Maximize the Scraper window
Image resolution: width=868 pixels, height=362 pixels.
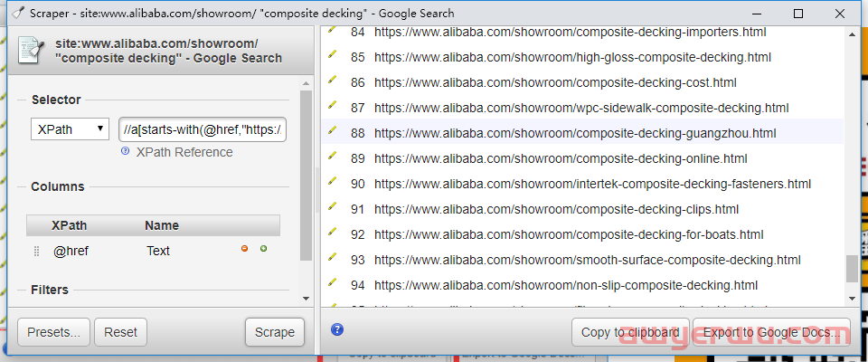pyautogui.click(x=798, y=14)
